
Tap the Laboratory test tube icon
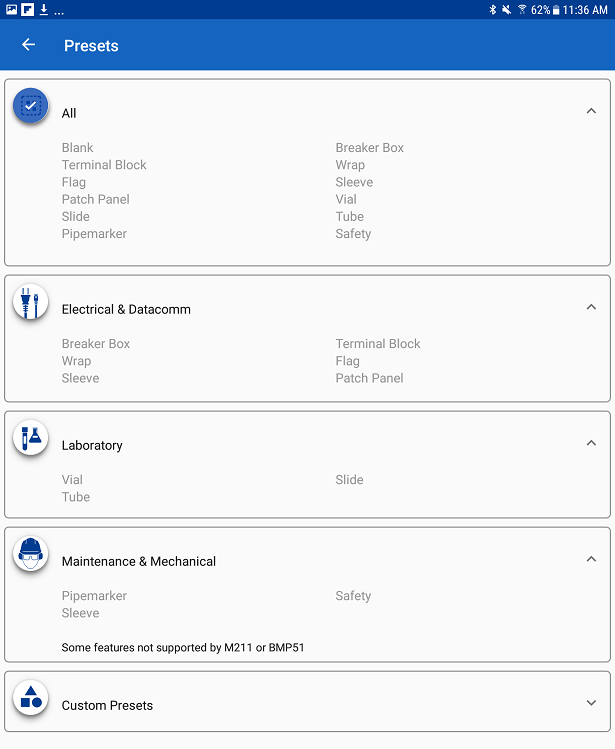click(31, 438)
